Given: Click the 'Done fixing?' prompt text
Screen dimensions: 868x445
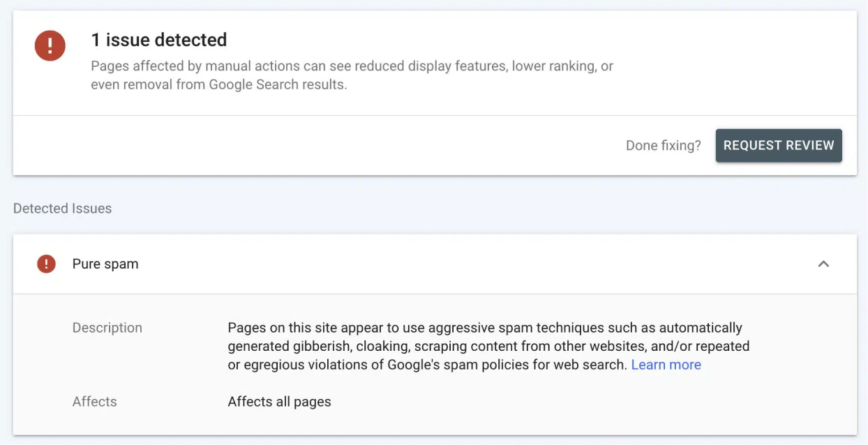Looking at the screenshot, I should pyautogui.click(x=663, y=146).
